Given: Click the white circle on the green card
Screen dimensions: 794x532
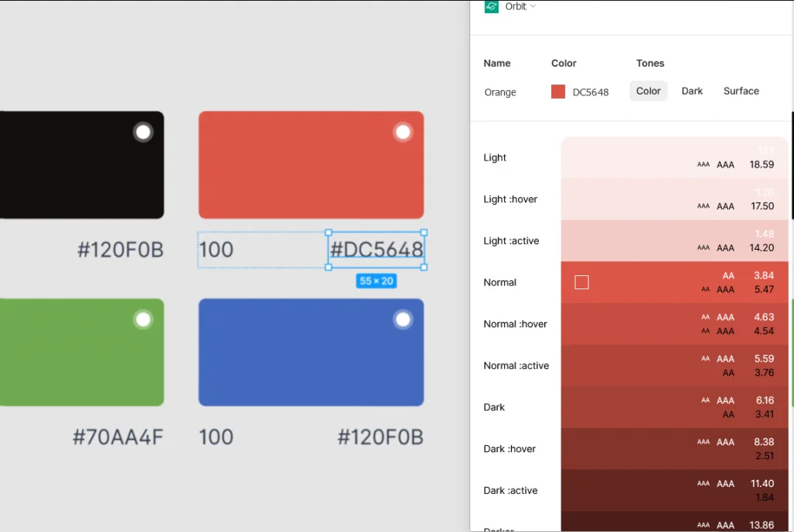Looking at the screenshot, I should (143, 320).
